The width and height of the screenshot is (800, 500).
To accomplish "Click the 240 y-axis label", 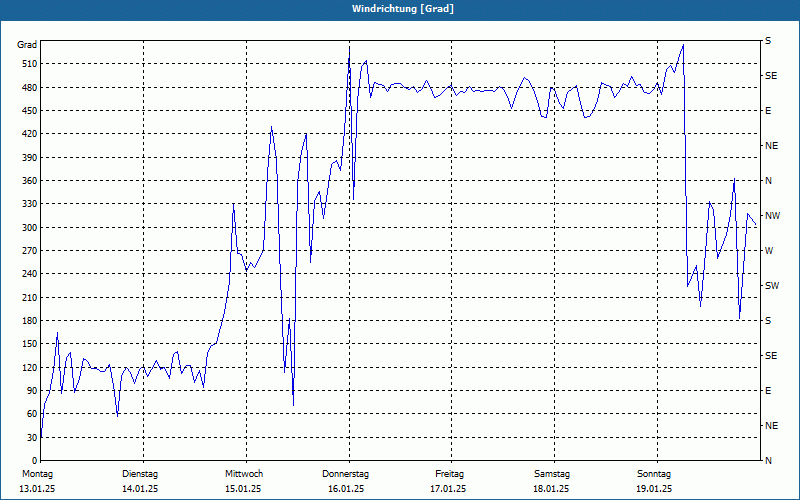I will coord(31,274).
